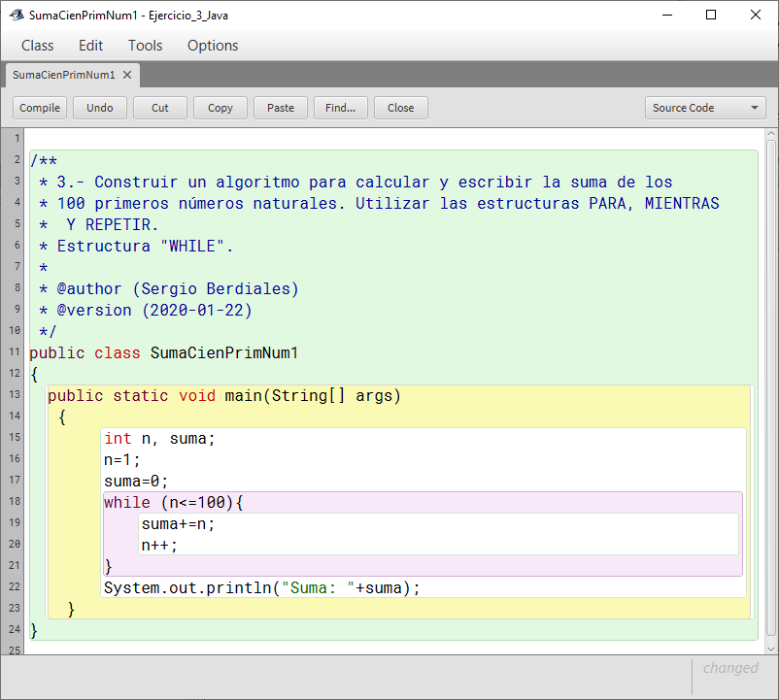Viewport: 779px width, 700px height.
Task: Click the Paste toolbar button
Action: click(281, 108)
